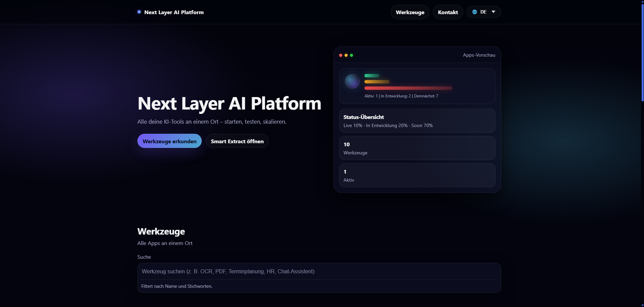Click the red progress bar in the preview
Image resolution: width=644 pixels, height=307 pixels.
click(408, 88)
